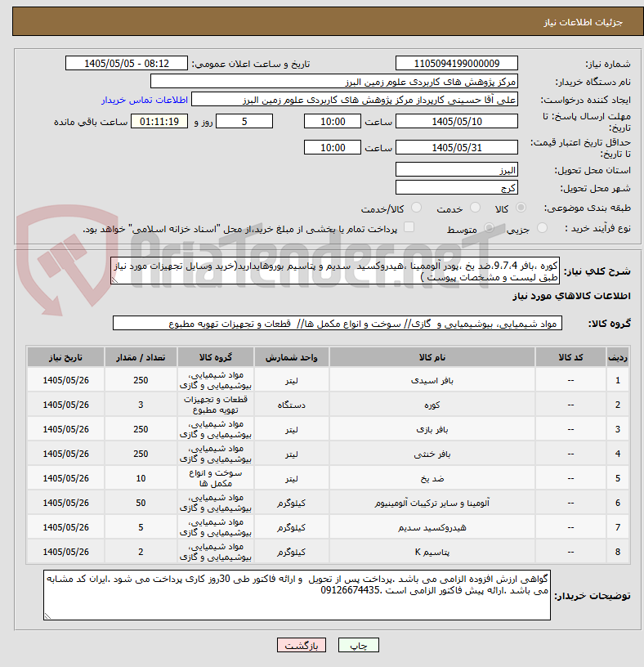The width and height of the screenshot is (644, 667).
Task: Click the remaining time 01:11:19 field
Action: coord(159,121)
